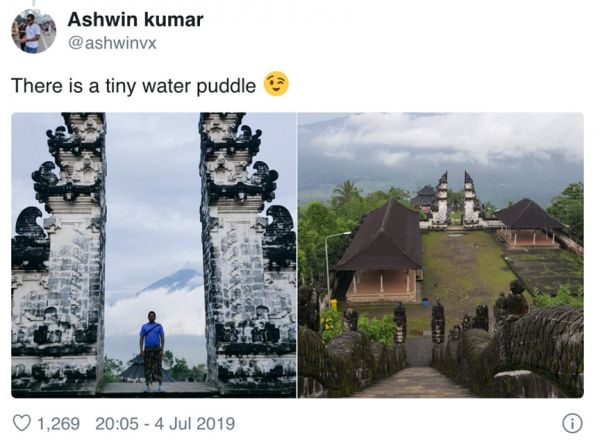The width and height of the screenshot is (600, 447).
Task: Click the winking face emoji
Action: click(276, 85)
